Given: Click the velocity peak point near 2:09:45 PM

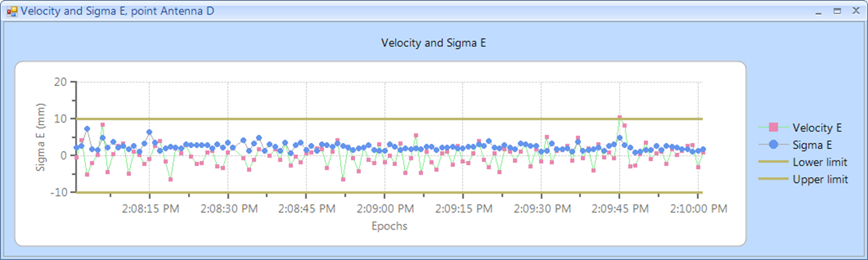Looking at the screenshot, I should click(x=620, y=117).
